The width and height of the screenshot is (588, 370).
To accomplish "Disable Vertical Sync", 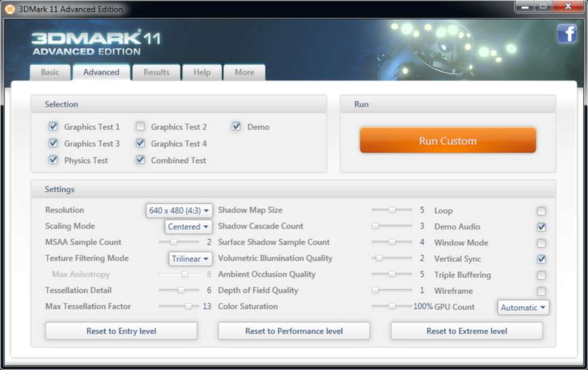I will click(541, 259).
